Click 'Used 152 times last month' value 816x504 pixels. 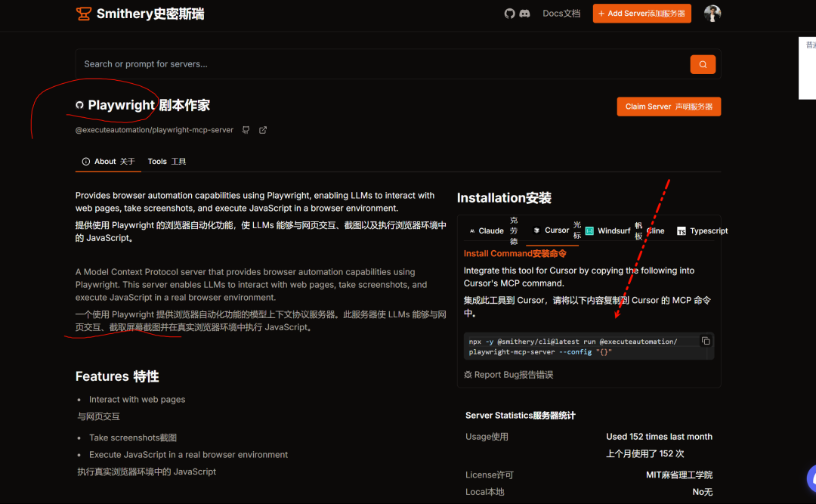[x=659, y=437]
